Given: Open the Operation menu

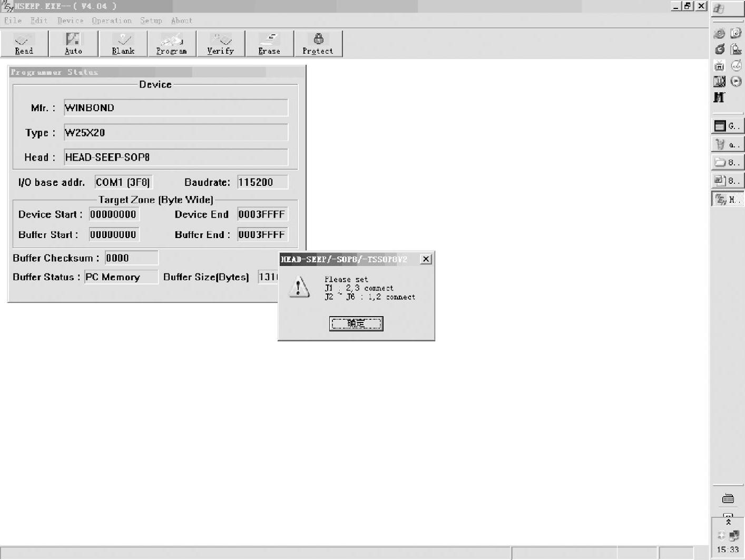Looking at the screenshot, I should [112, 21].
